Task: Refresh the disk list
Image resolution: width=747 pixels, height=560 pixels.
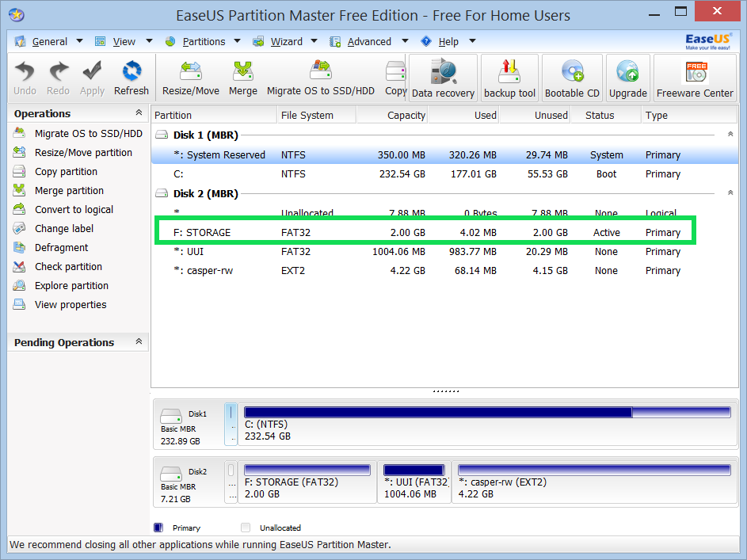Action: 131,78
